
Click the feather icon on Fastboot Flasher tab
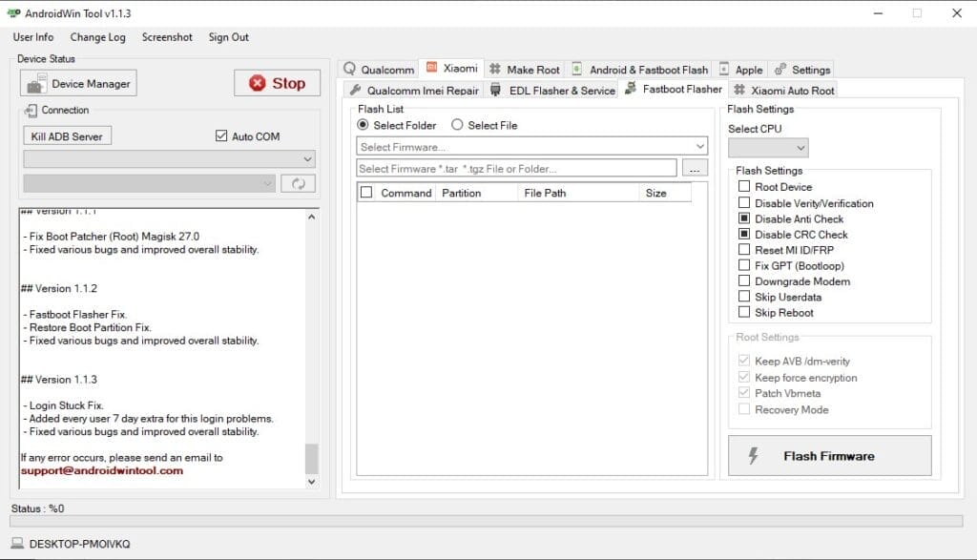click(x=630, y=89)
